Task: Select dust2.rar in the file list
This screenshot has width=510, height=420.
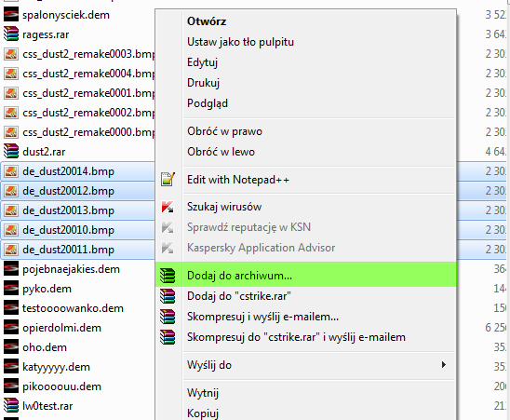Action: coord(44,152)
